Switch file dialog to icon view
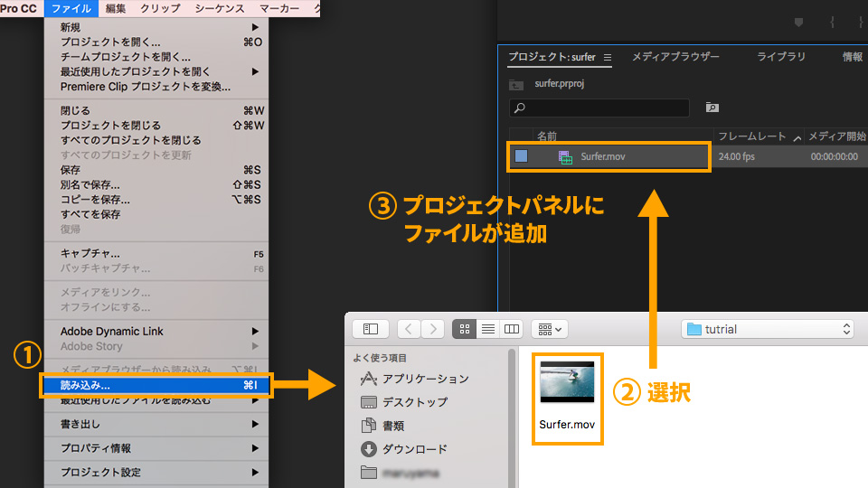The height and width of the screenshot is (488, 868). [465, 329]
